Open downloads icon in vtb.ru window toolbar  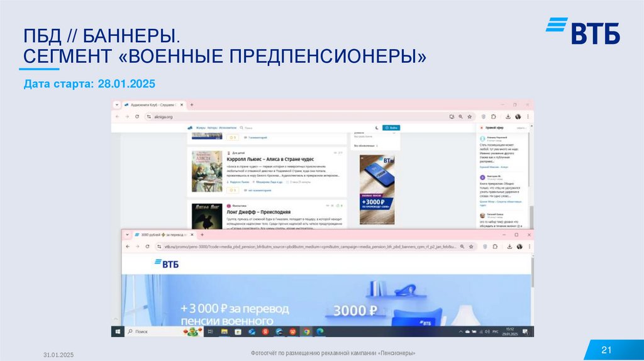509,247
